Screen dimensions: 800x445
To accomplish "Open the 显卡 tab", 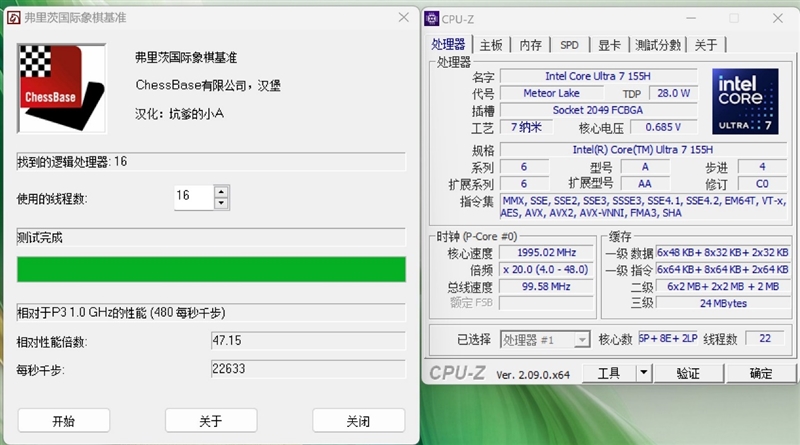I will click(x=609, y=45).
